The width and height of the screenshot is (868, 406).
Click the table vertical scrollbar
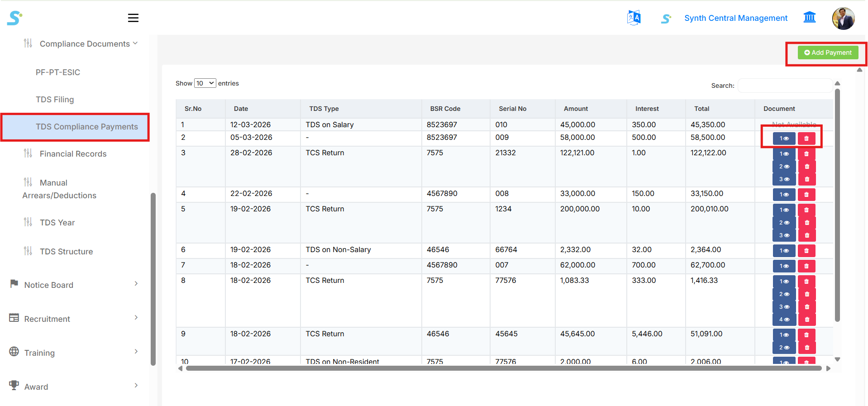tap(837, 205)
